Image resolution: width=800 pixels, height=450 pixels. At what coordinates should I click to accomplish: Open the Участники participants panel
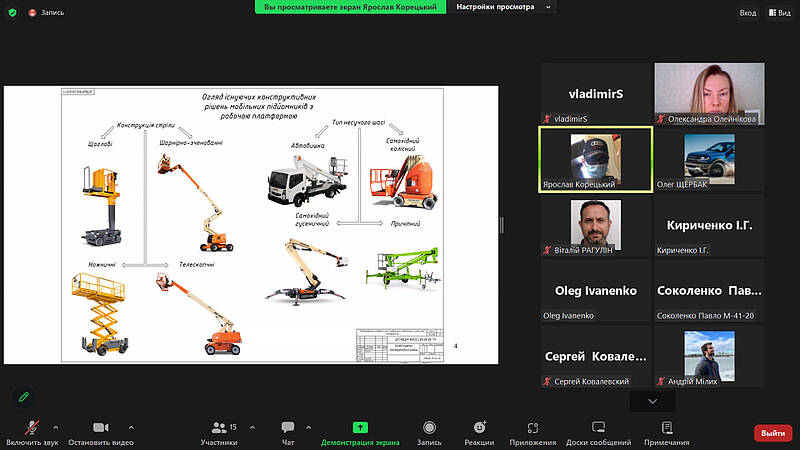[219, 433]
